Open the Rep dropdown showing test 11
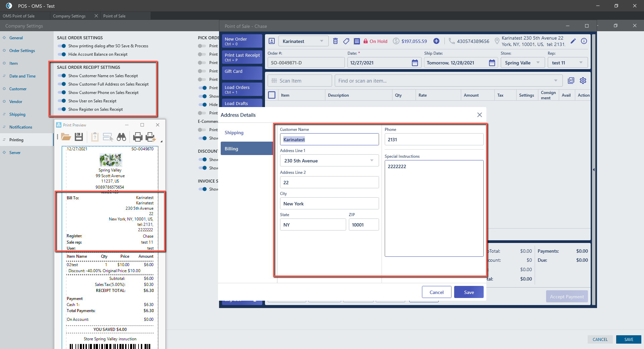The width and height of the screenshot is (644, 349). tap(568, 63)
